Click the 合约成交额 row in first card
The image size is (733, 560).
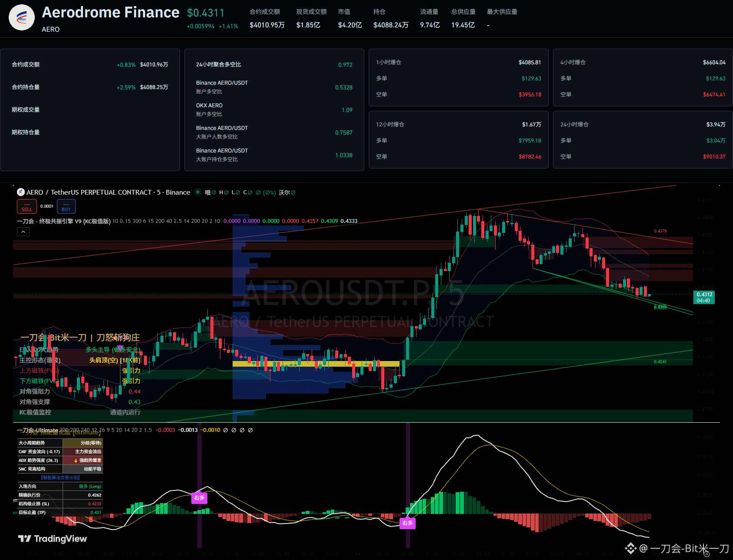[x=90, y=65]
